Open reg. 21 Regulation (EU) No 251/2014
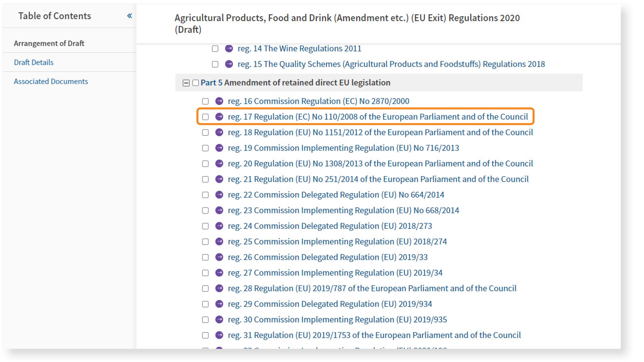Image resolution: width=644 pixels, height=362 pixels. [378, 179]
